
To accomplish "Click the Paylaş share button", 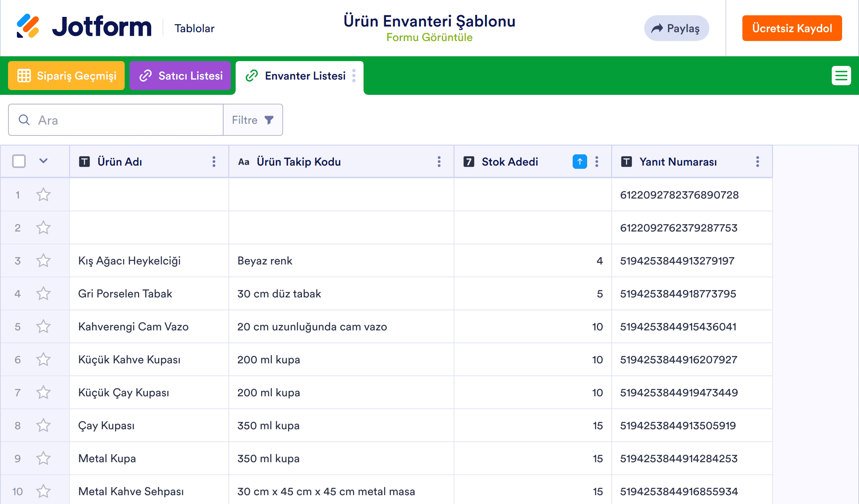I will (676, 28).
